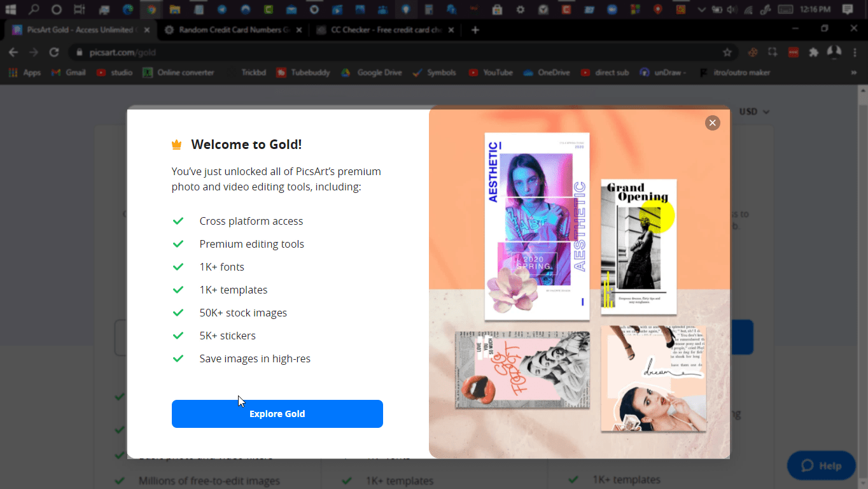The width and height of the screenshot is (868, 489).
Task: Expand hidden icons chevron in system tray
Action: 702,10
